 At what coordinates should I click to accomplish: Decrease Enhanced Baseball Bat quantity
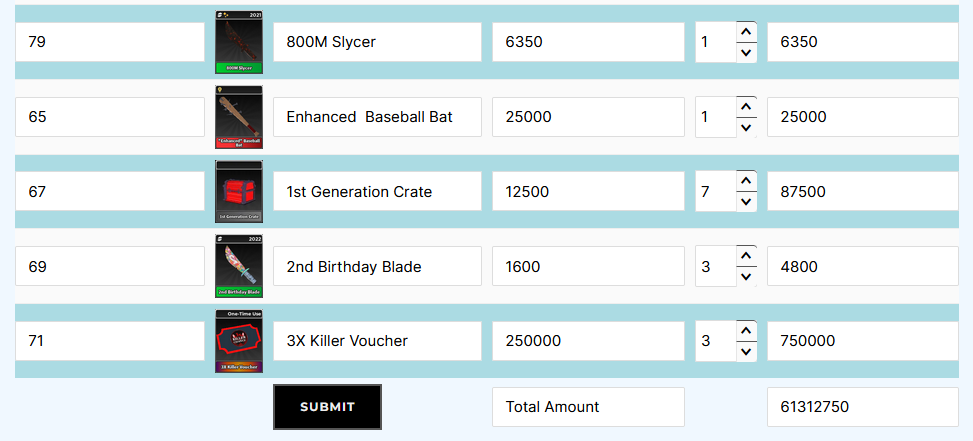(746, 128)
